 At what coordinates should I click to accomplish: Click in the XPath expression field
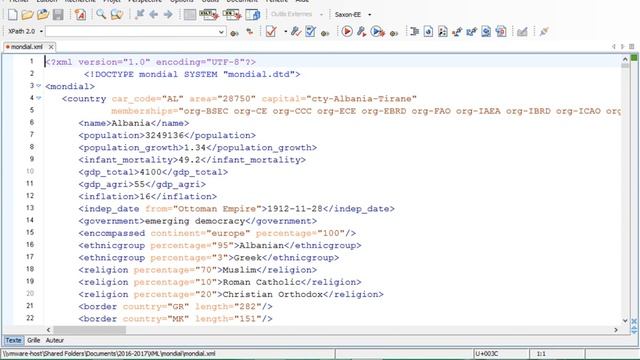click(131, 31)
